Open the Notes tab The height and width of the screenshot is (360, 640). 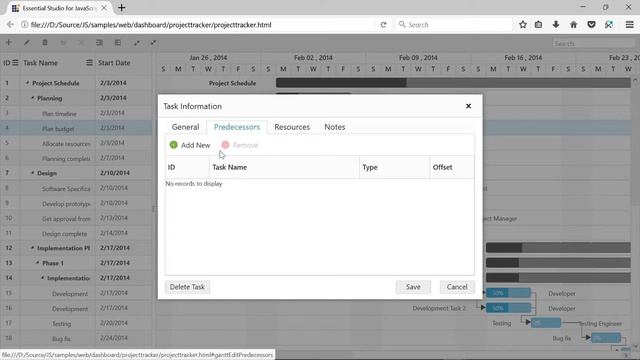pyautogui.click(x=335, y=127)
